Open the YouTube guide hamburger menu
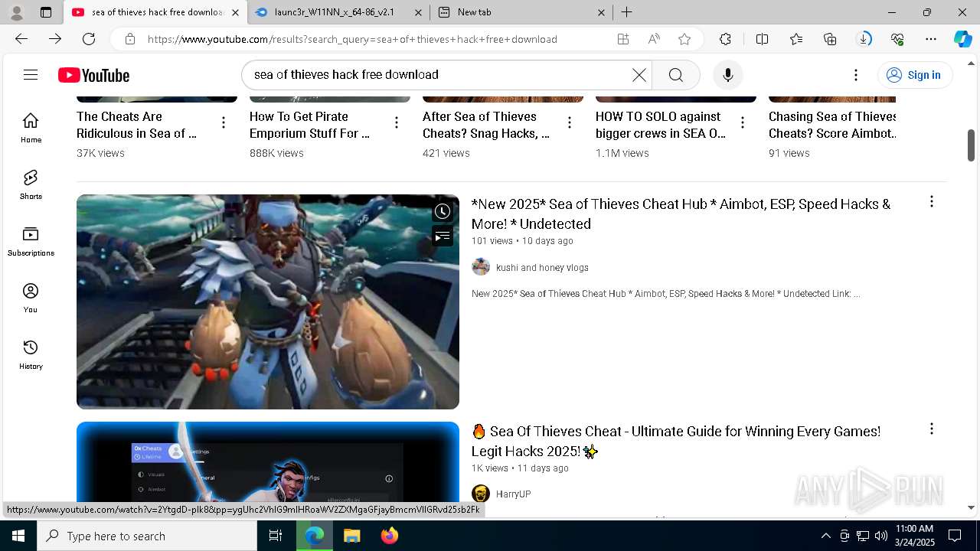Image resolution: width=980 pixels, height=551 pixels. [x=31, y=74]
